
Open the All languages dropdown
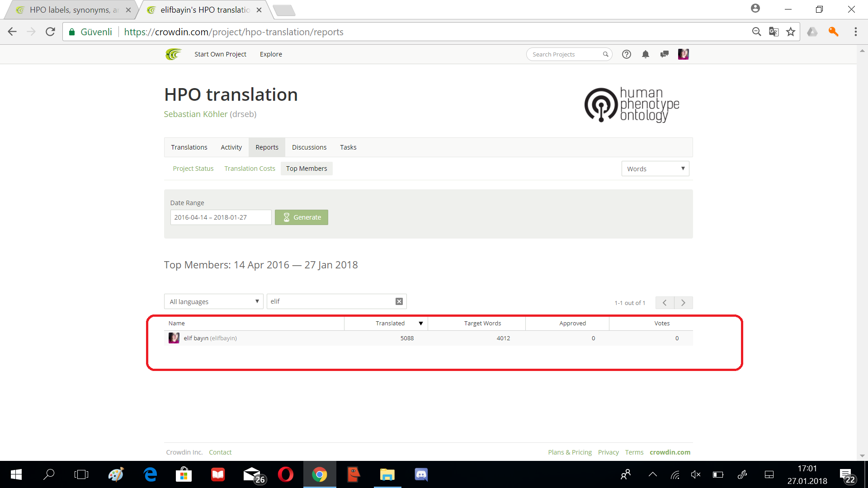point(213,301)
